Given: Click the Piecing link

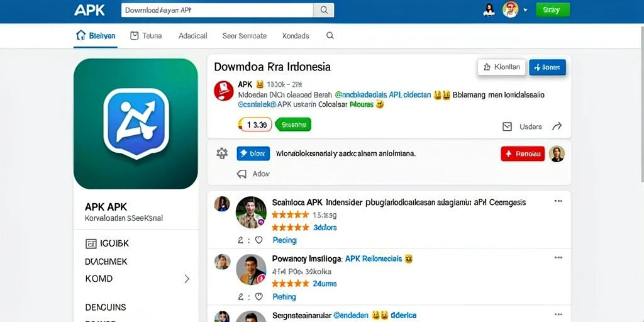Looking at the screenshot, I should click(x=284, y=240).
